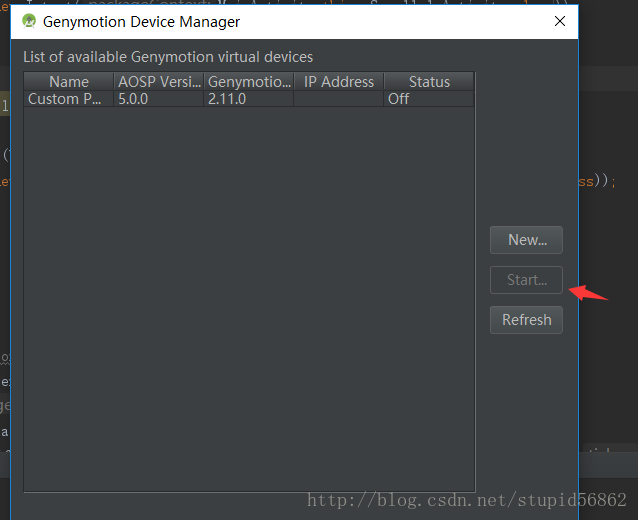Click the New... button
Viewport: 638px width, 520px height.
point(526,240)
